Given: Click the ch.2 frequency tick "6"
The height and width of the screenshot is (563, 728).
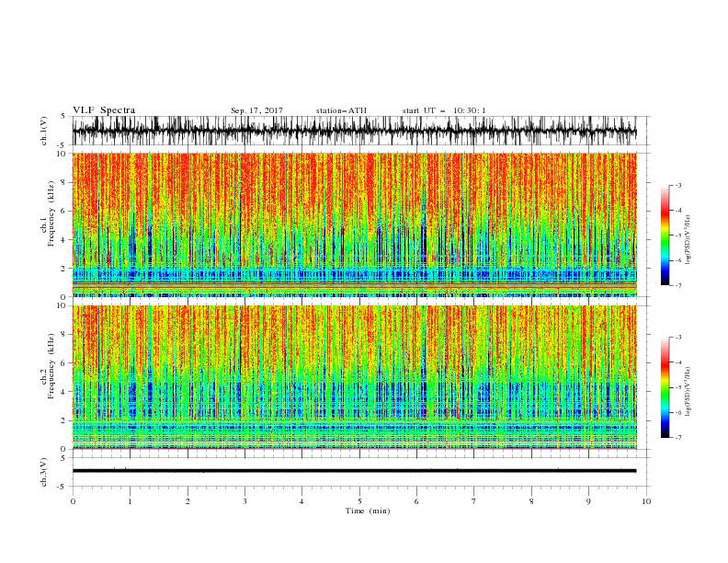Looking at the screenshot, I should [64, 363].
